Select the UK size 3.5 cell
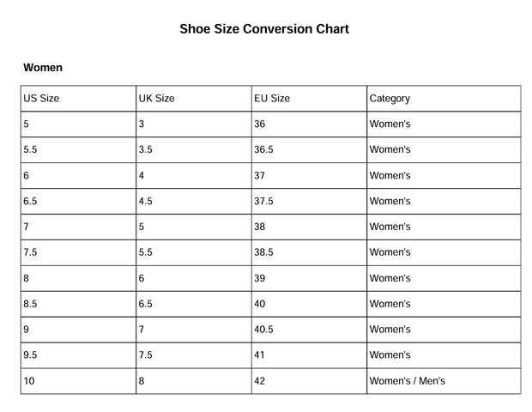The height and width of the screenshot is (412, 532). pyautogui.click(x=146, y=150)
